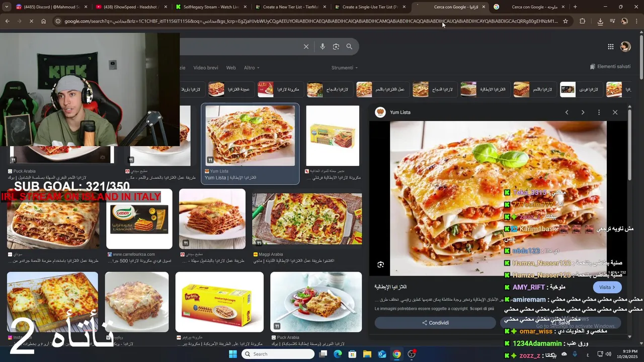The height and width of the screenshot is (362, 644).
Task: Expand the Strumenti tools dropdown
Action: point(345,68)
